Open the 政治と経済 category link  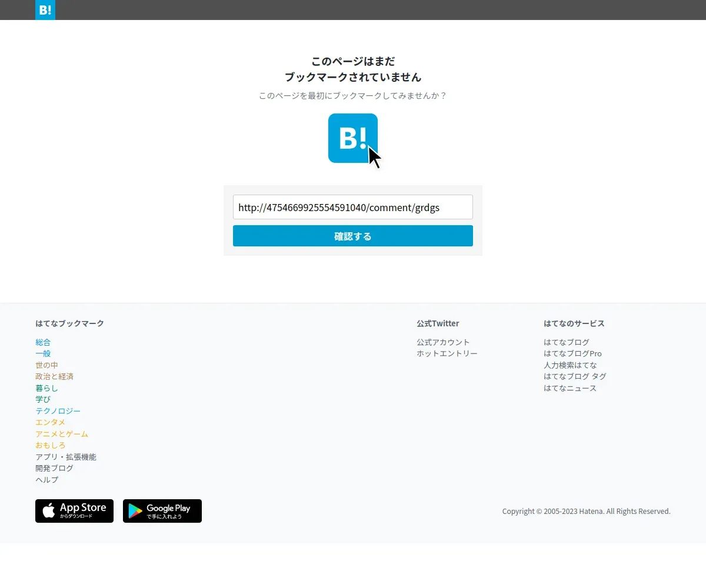pos(54,376)
